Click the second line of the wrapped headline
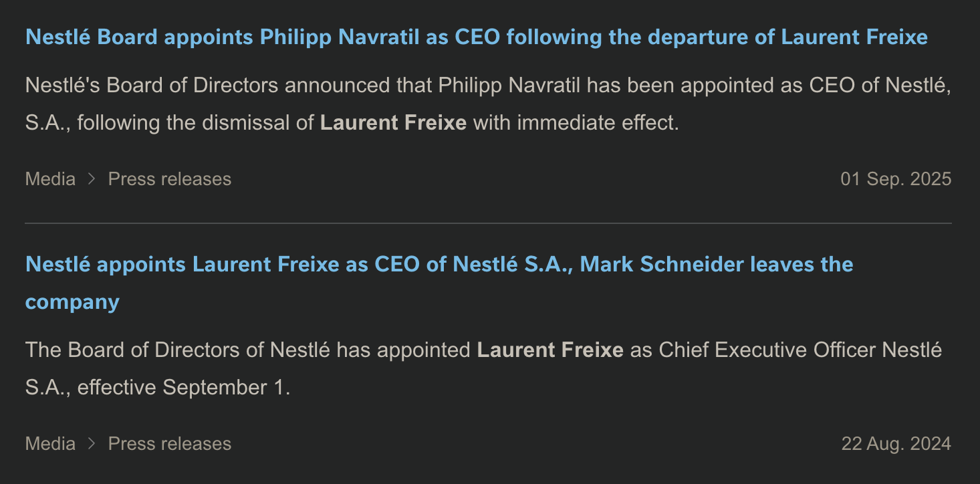This screenshot has width=980, height=484. [72, 301]
